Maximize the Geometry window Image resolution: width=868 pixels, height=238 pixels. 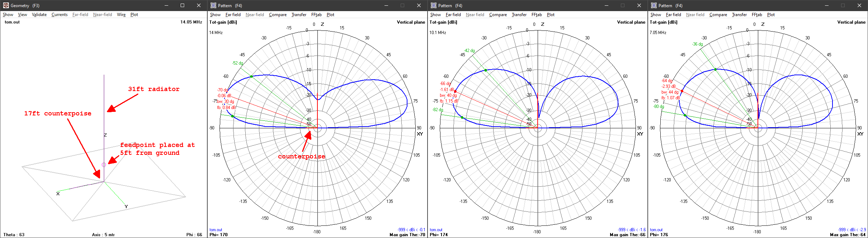coord(183,5)
